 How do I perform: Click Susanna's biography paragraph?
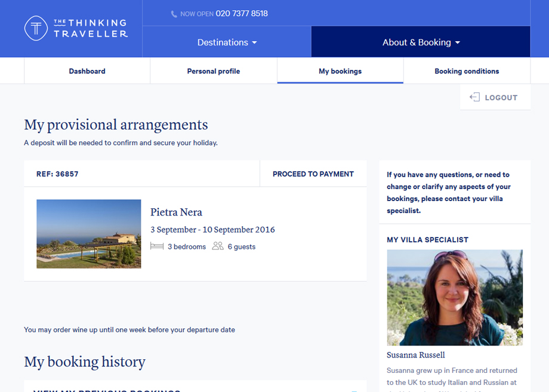coord(452,379)
